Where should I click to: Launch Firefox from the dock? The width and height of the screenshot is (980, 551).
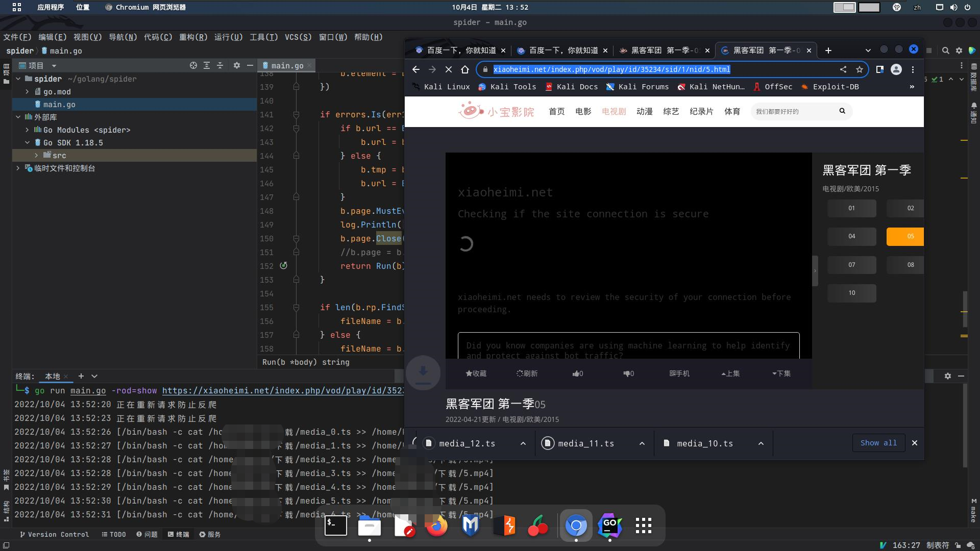point(436,525)
